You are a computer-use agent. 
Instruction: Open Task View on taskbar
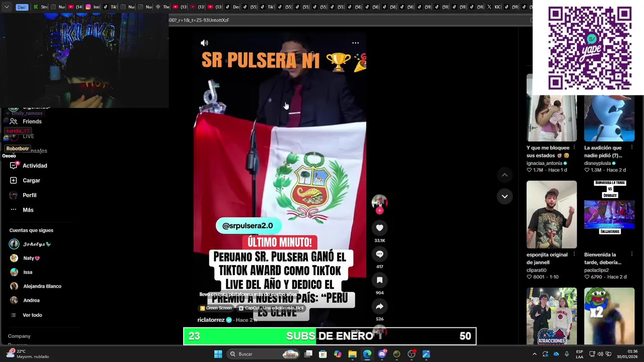click(308, 354)
